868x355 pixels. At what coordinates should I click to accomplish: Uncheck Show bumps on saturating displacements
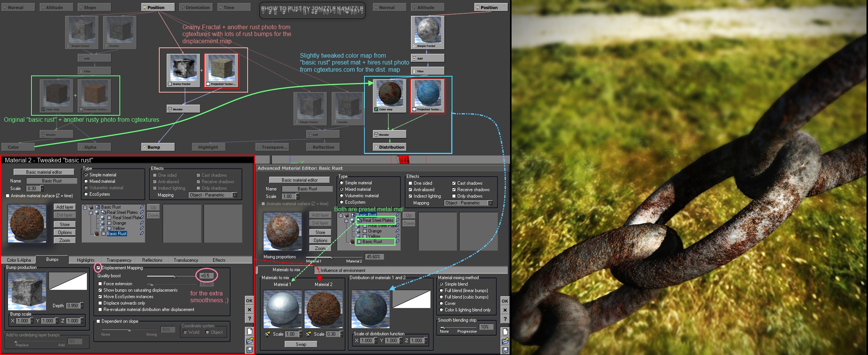tap(100, 290)
